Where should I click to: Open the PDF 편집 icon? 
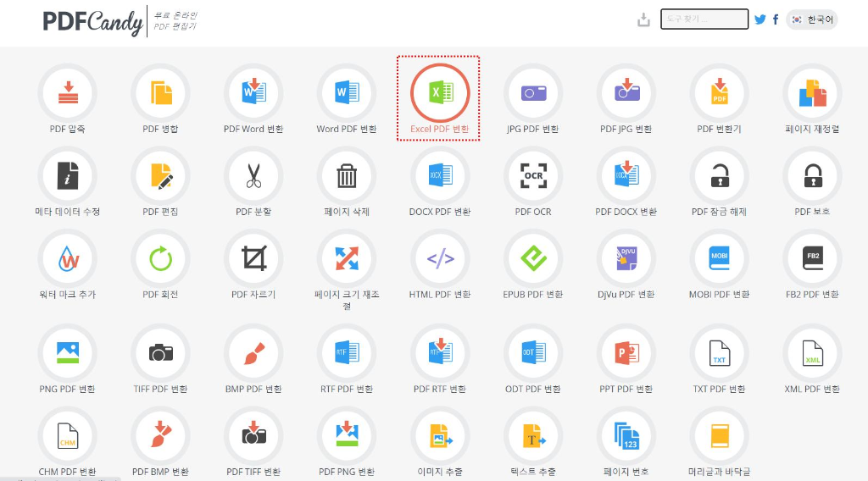point(160,175)
